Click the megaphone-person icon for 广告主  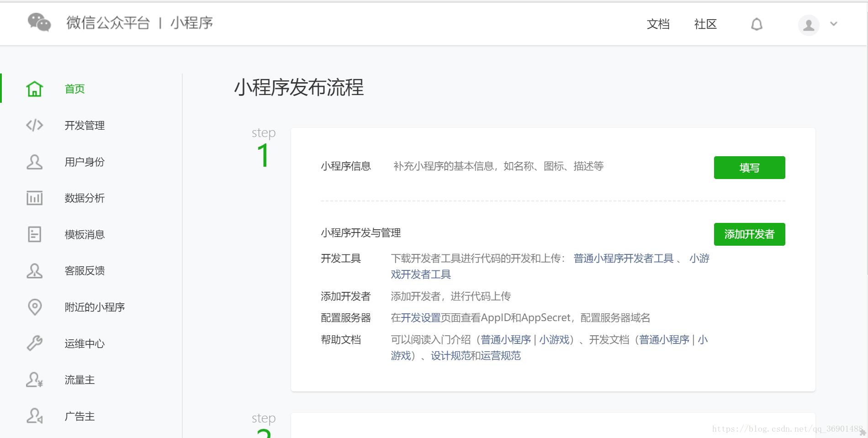pos(35,416)
